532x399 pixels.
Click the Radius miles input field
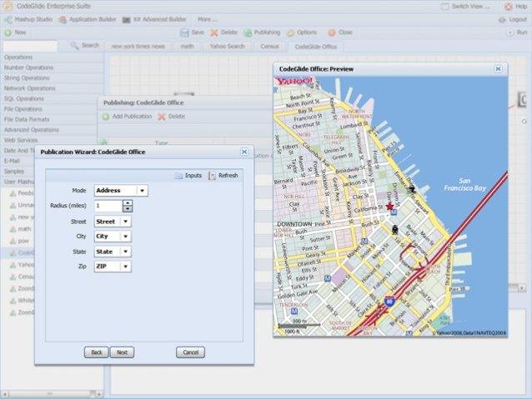pyautogui.click(x=108, y=206)
